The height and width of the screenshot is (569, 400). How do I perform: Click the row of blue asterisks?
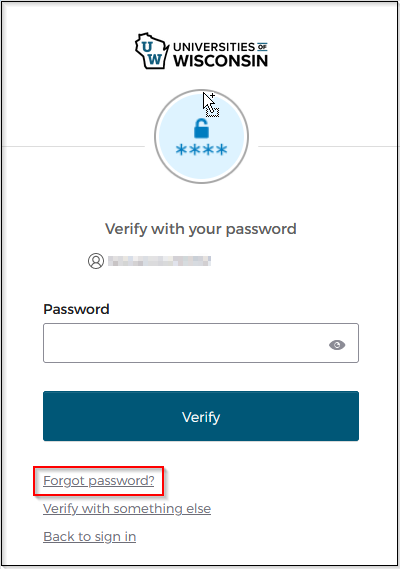[x=201, y=150]
